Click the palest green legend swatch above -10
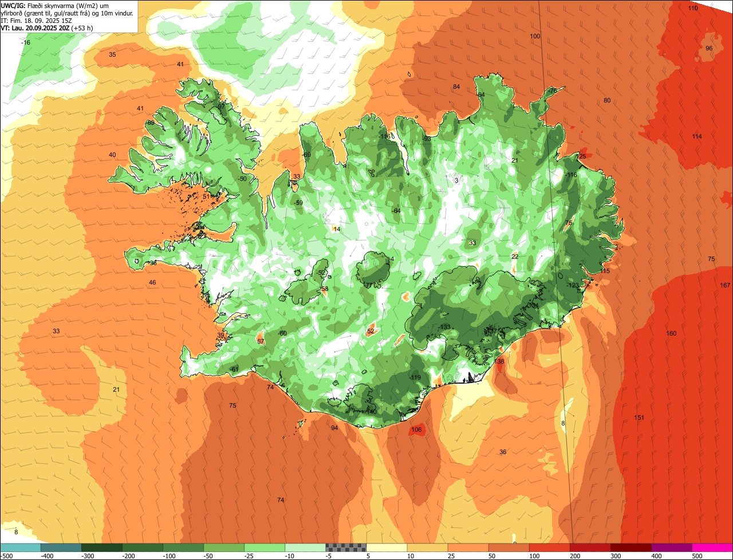Viewport: 733px width, 560px height. pyautogui.click(x=305, y=547)
